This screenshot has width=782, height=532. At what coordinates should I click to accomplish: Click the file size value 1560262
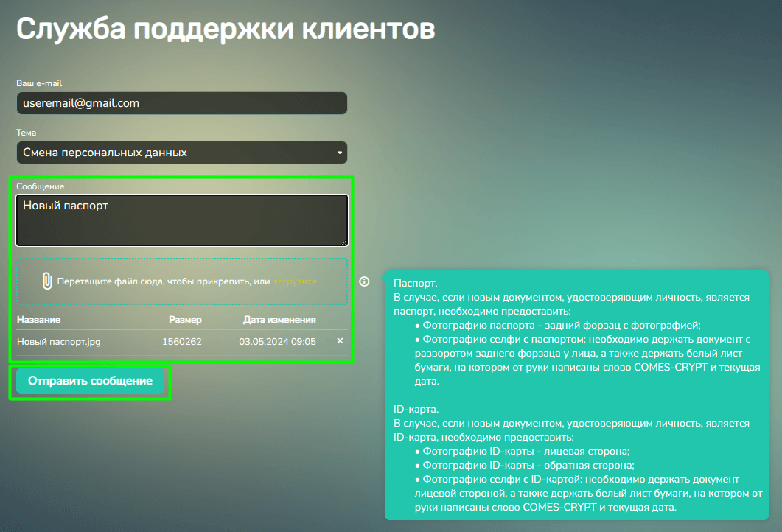[181, 342]
